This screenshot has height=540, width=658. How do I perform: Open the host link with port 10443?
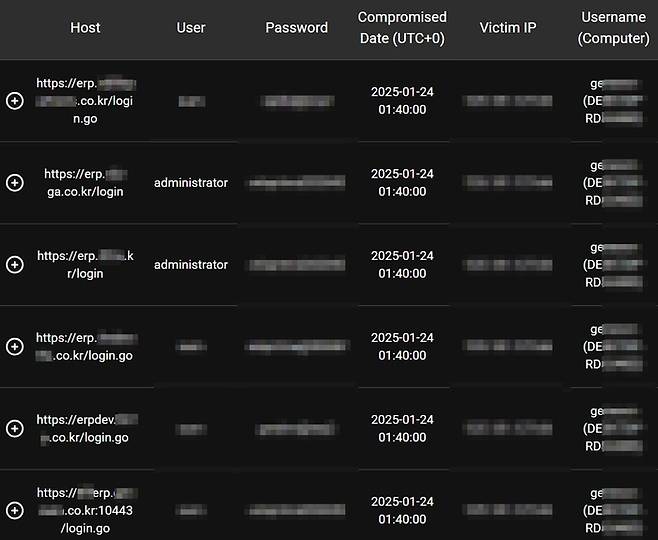85,511
